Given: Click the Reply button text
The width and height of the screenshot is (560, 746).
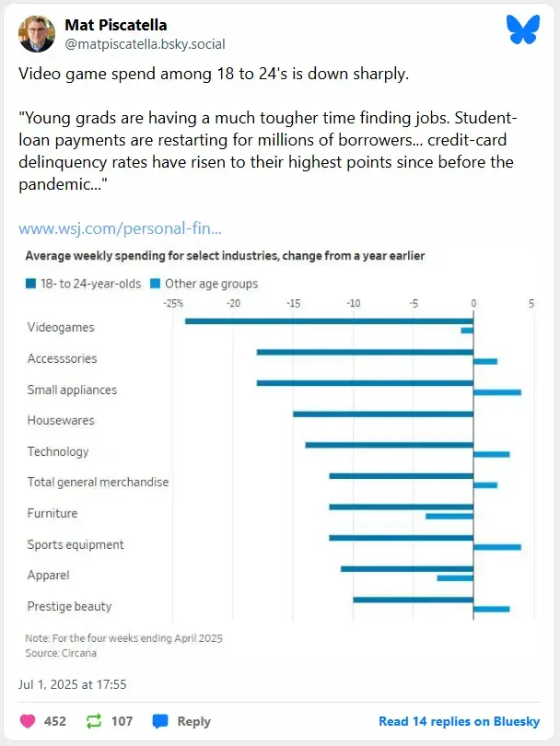Looking at the screenshot, I should (193, 721).
